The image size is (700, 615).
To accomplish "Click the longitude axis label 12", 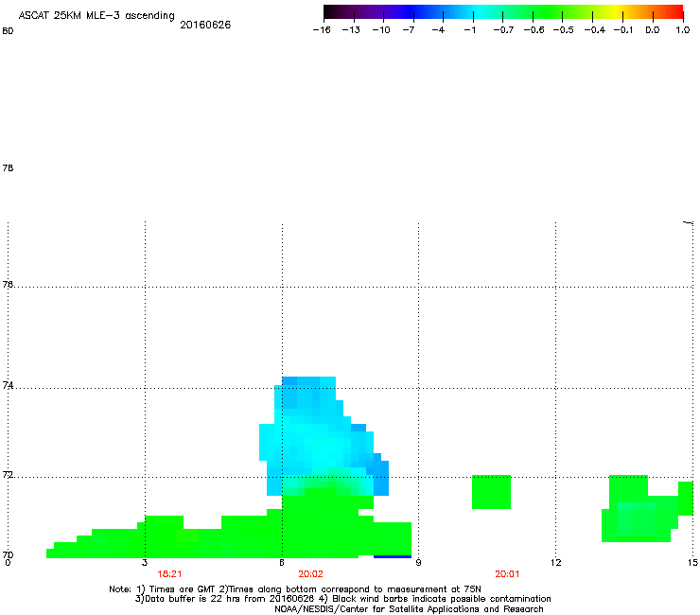I will [555, 563].
